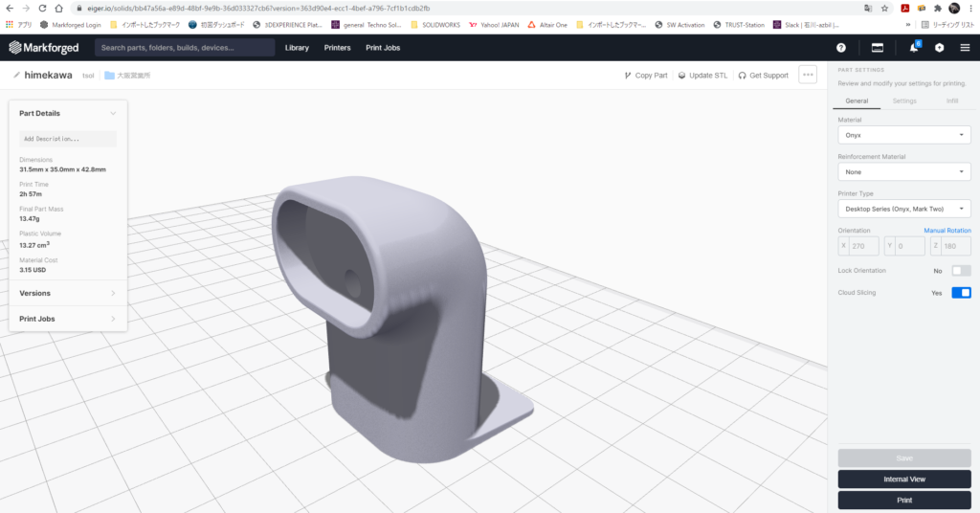Screen dimensions: 980x513
Task: Open the apps grid bookmark
Action: (18, 25)
